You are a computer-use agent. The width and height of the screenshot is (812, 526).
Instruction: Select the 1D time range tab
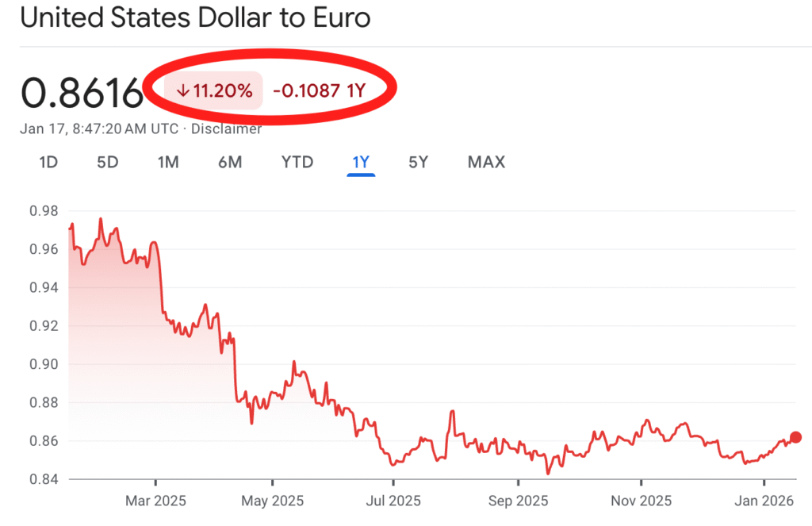(x=48, y=163)
